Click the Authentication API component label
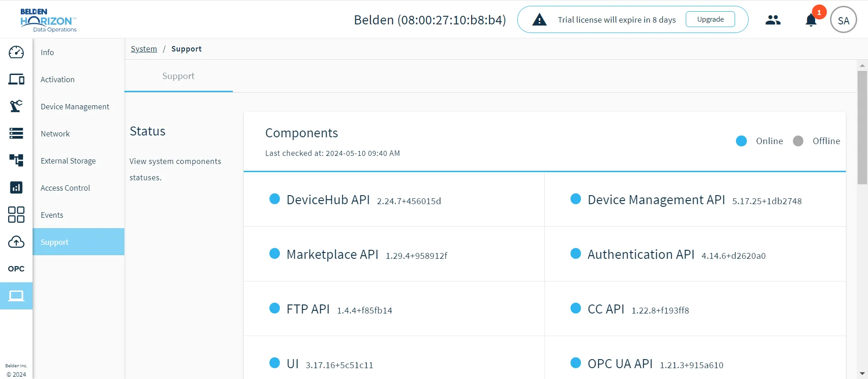The height and width of the screenshot is (379, 868). (641, 254)
